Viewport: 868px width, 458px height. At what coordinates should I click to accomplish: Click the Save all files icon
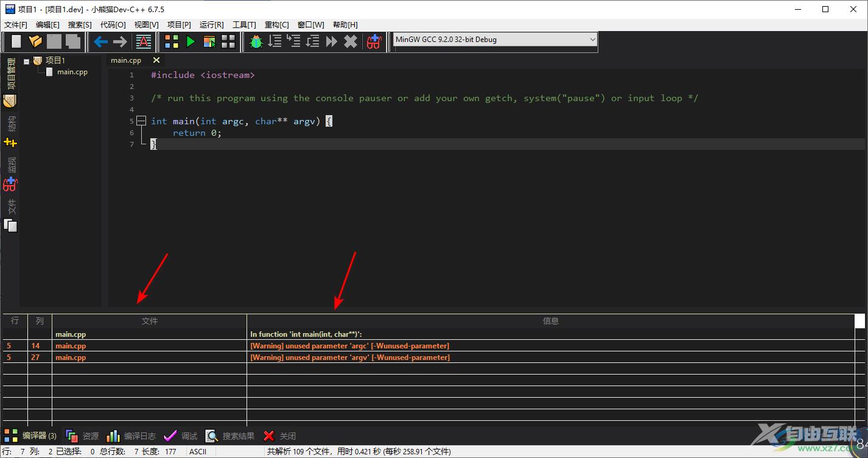(73, 41)
